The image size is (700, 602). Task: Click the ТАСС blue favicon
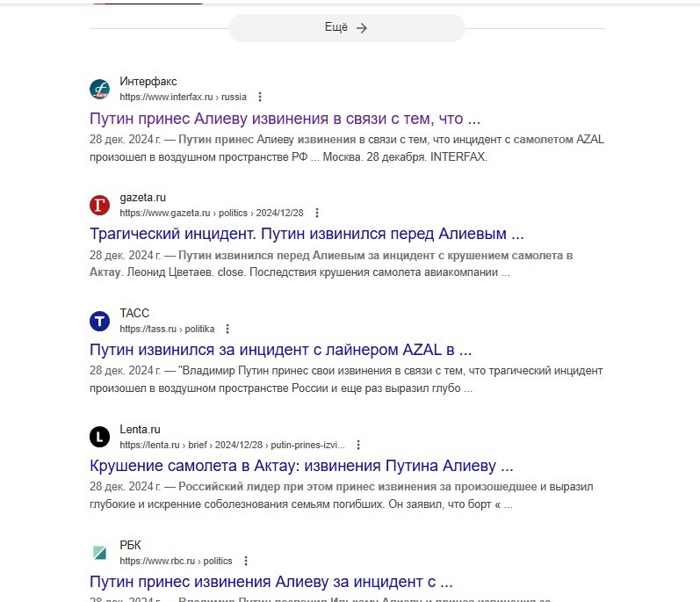[x=99, y=321]
